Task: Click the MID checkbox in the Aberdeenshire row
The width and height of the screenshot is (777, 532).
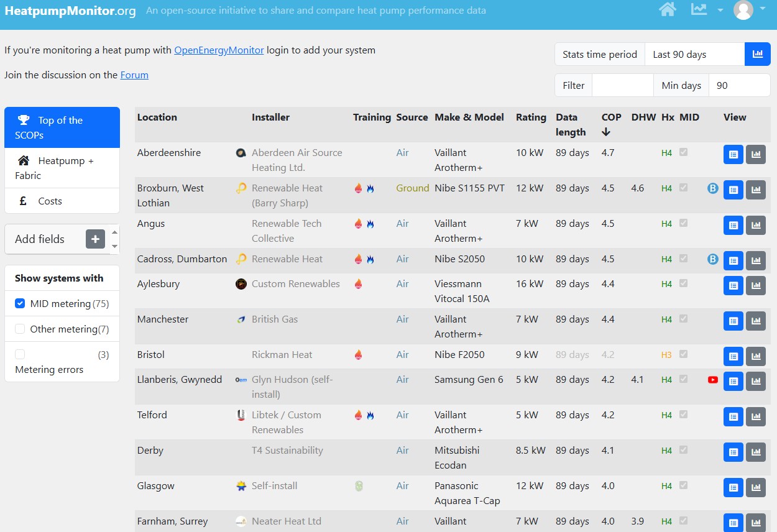Action: (684, 152)
